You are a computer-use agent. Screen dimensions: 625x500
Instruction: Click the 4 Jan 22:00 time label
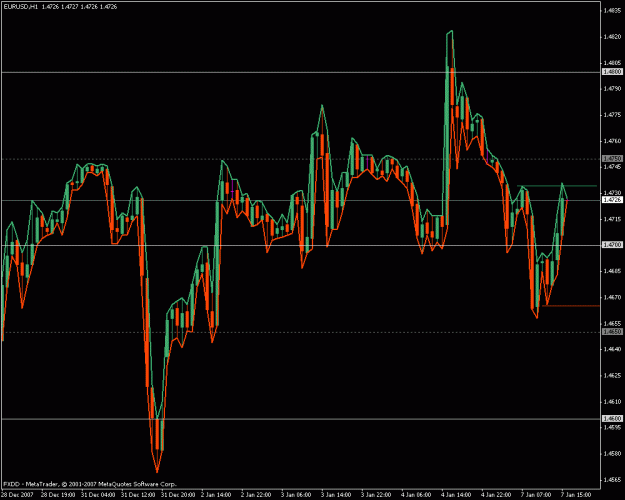tap(497, 495)
